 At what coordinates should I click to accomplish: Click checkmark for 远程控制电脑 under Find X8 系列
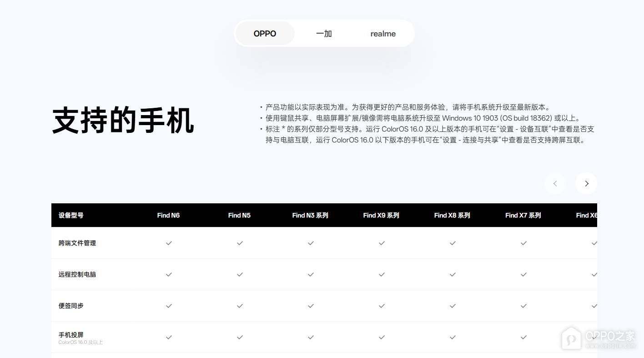pyautogui.click(x=453, y=274)
